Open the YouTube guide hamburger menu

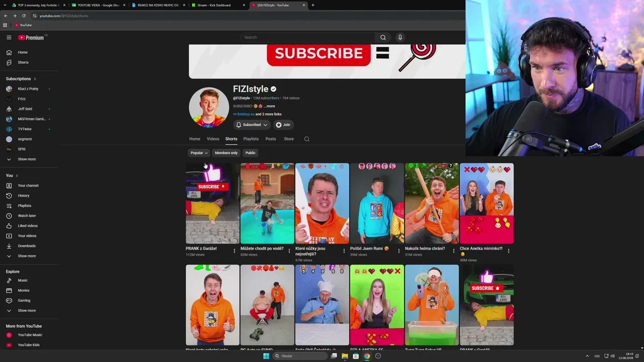pos(9,37)
